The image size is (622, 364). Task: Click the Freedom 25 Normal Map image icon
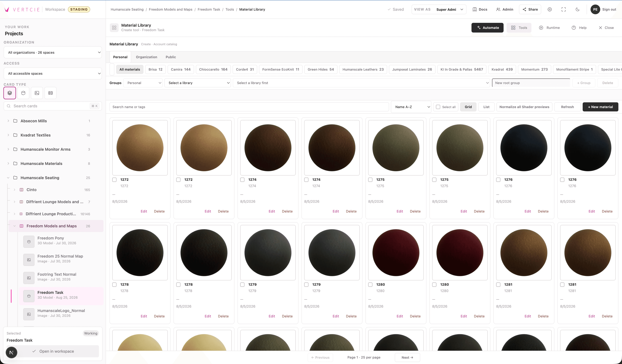tap(29, 260)
